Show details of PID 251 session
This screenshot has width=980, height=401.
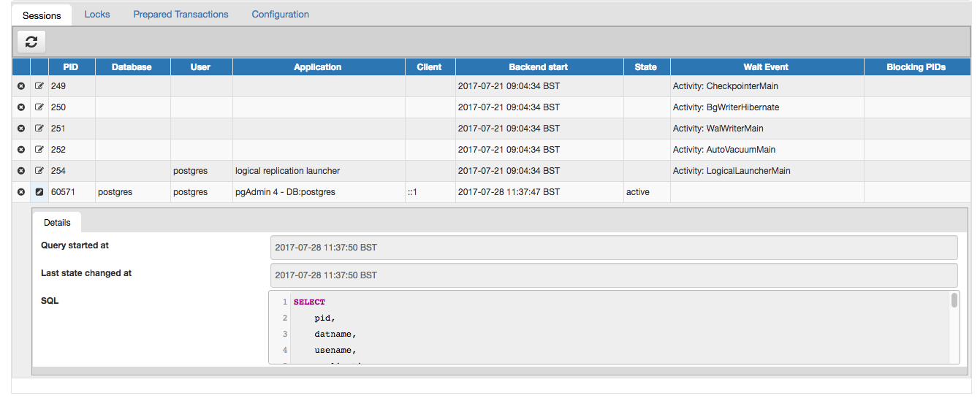click(39, 129)
